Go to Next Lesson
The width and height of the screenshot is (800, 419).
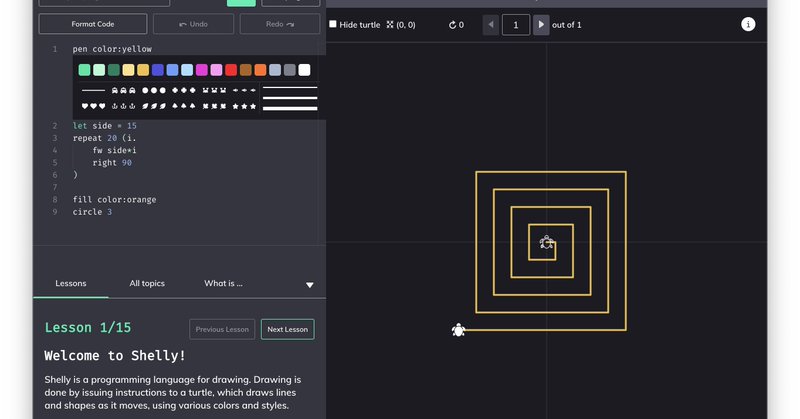[x=288, y=329]
